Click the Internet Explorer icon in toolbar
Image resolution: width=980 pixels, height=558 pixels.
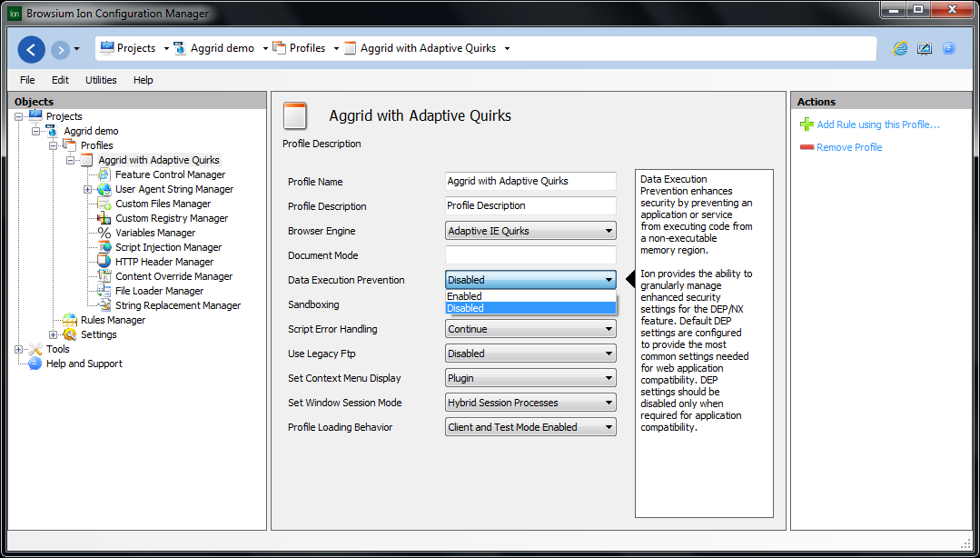pyautogui.click(x=900, y=48)
